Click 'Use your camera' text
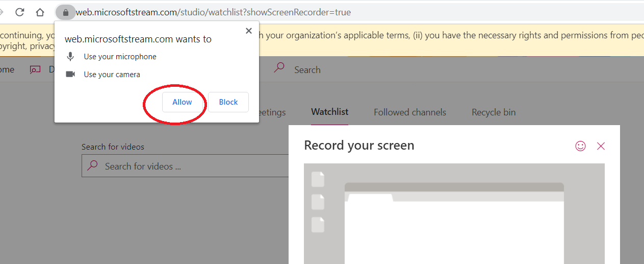The width and height of the screenshot is (644, 264). coord(112,75)
